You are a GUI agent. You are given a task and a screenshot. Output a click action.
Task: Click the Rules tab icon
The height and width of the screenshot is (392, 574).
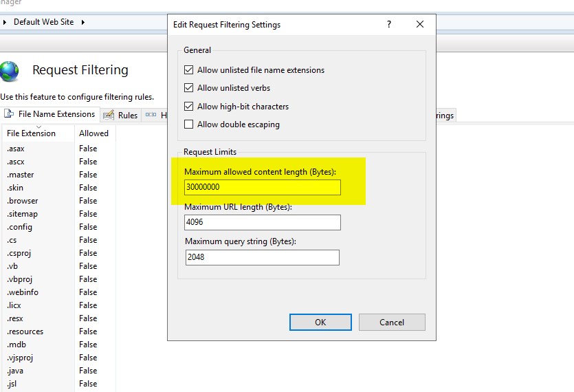point(110,116)
